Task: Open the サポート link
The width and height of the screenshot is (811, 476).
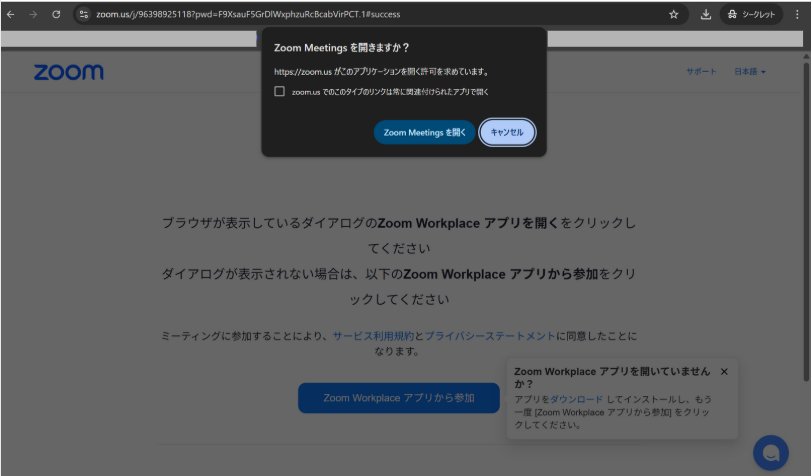Action: [701, 72]
